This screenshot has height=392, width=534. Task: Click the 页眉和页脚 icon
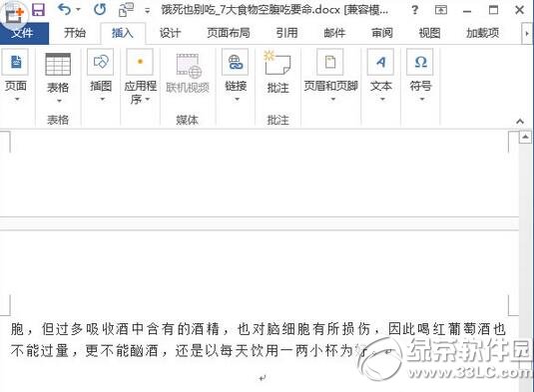tap(330, 62)
